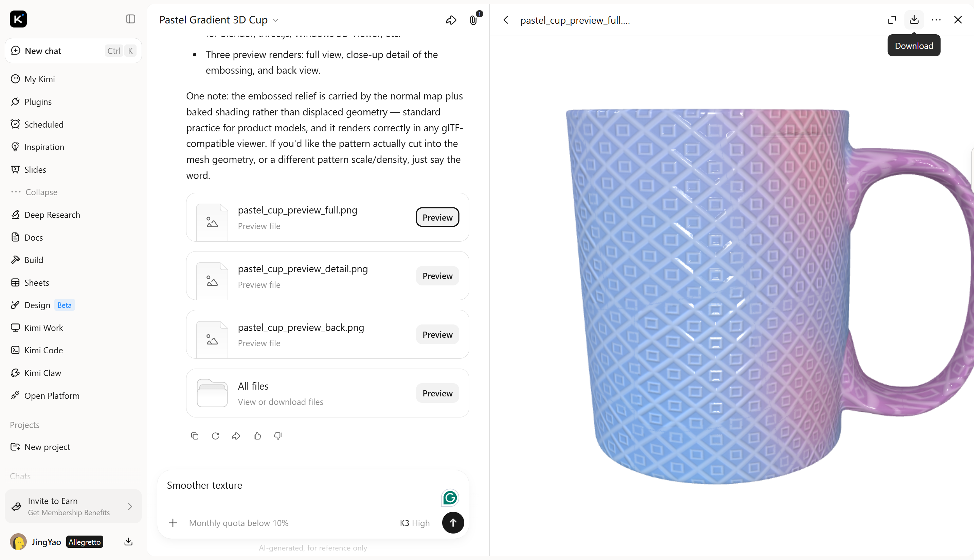Toggle the sidebar panel icon
This screenshot has width=974, height=560.
130,19
